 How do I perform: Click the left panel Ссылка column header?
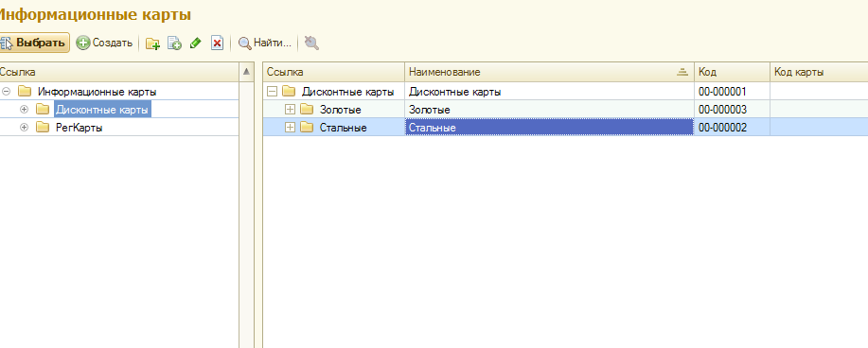(x=119, y=72)
